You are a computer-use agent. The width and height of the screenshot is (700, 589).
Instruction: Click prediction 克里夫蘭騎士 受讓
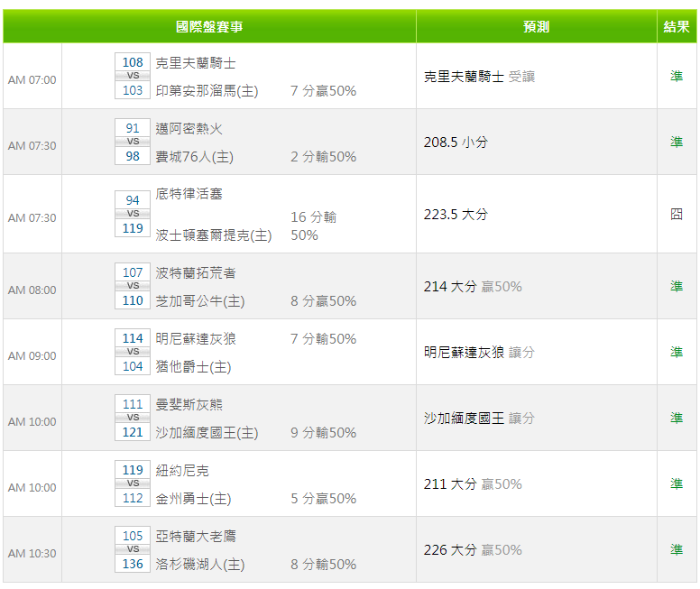point(479,77)
